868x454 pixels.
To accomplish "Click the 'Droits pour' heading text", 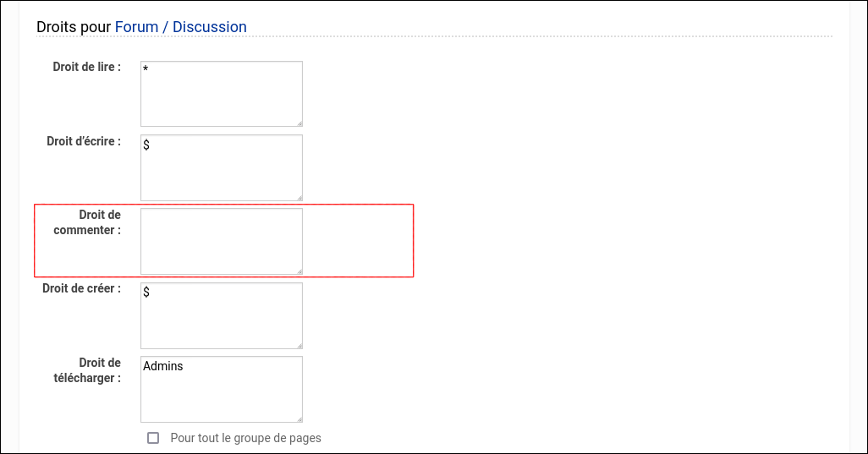I will coord(74,27).
